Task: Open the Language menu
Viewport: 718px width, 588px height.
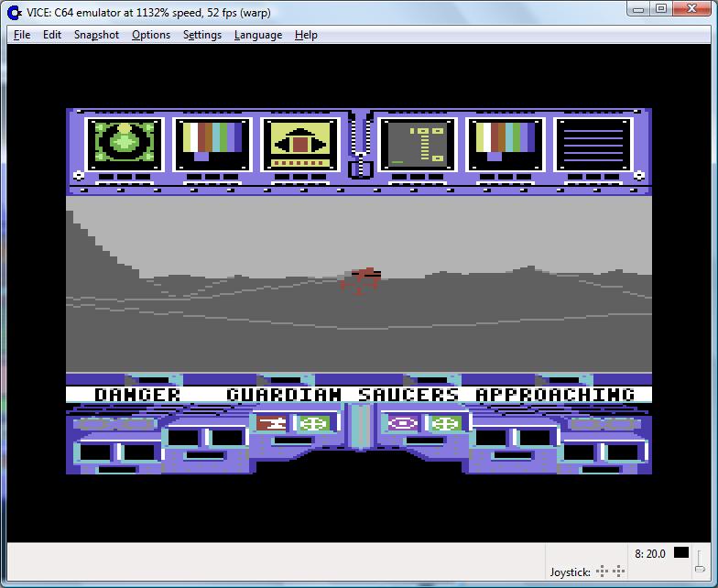Action: (x=258, y=35)
